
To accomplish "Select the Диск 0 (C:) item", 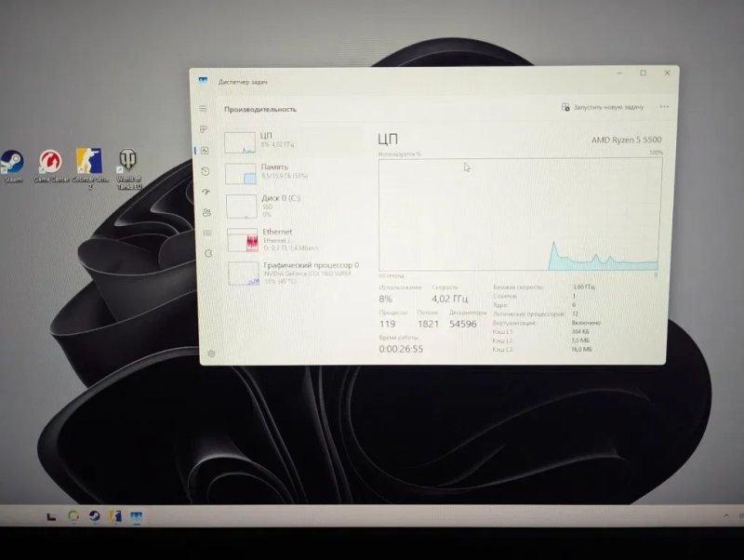I will (294, 206).
